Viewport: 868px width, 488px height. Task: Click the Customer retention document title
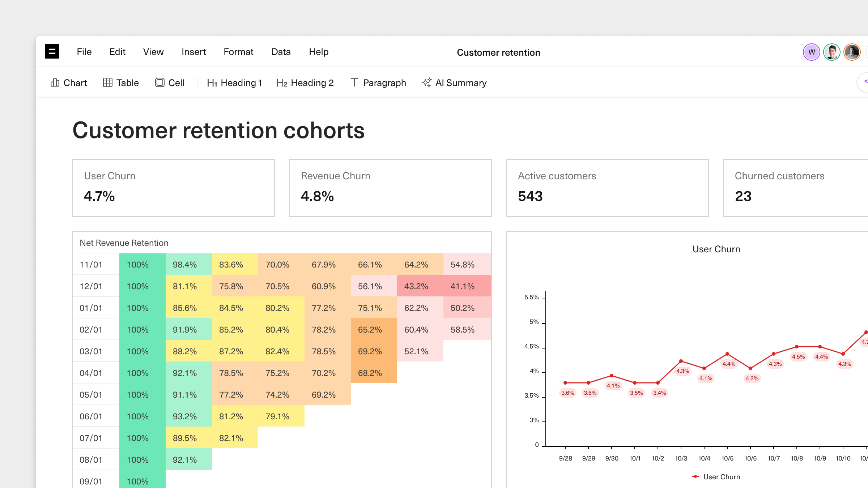(498, 52)
